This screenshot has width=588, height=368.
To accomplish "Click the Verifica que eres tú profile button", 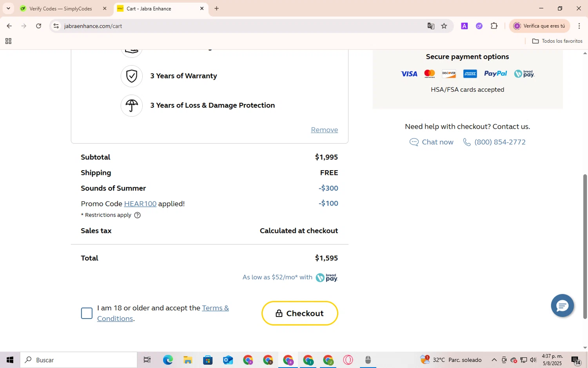I will (x=539, y=26).
